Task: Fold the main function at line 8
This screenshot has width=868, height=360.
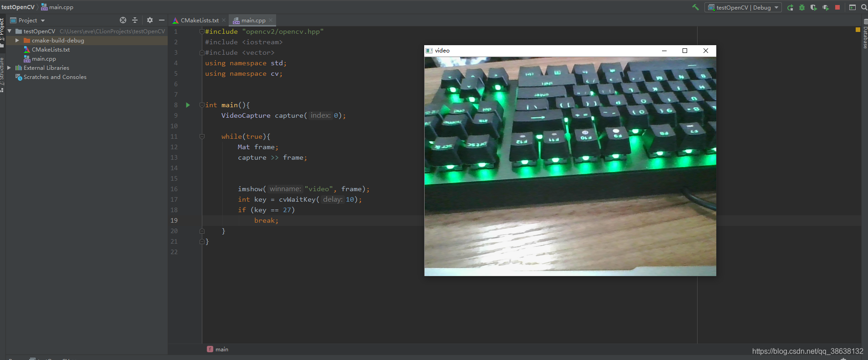Action: click(x=202, y=105)
